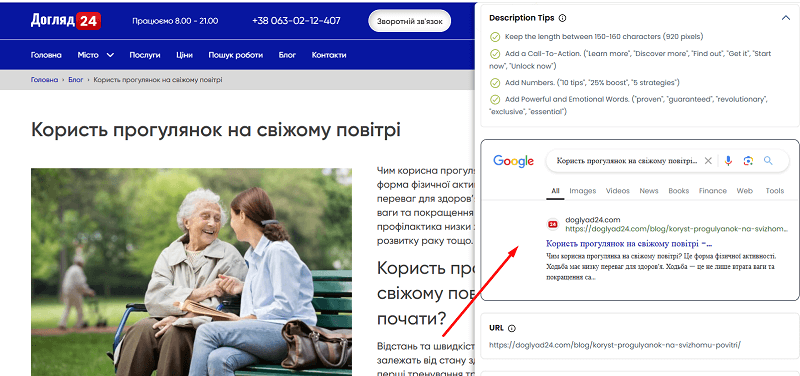This screenshot has height=376, width=800.
Task: Click the Google Lens camera icon
Action: pyautogui.click(x=748, y=161)
